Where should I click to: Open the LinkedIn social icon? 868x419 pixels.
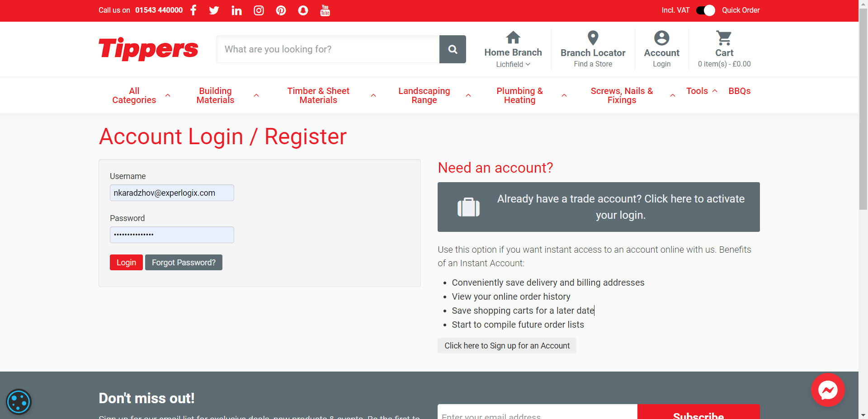click(x=236, y=10)
